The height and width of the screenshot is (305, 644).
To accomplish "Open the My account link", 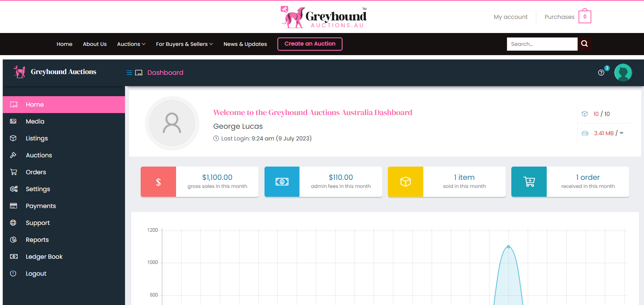I will coord(511,17).
